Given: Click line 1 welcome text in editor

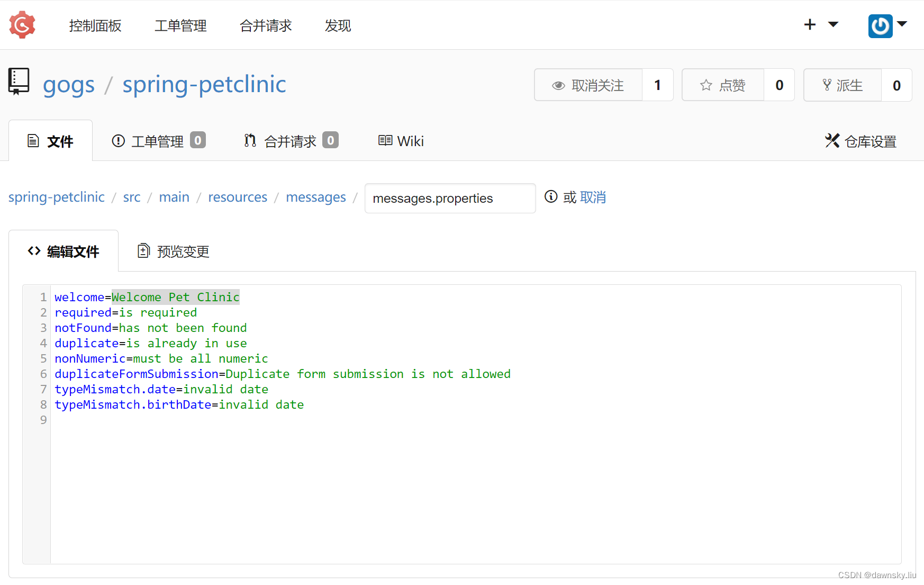Looking at the screenshot, I should (x=147, y=297).
